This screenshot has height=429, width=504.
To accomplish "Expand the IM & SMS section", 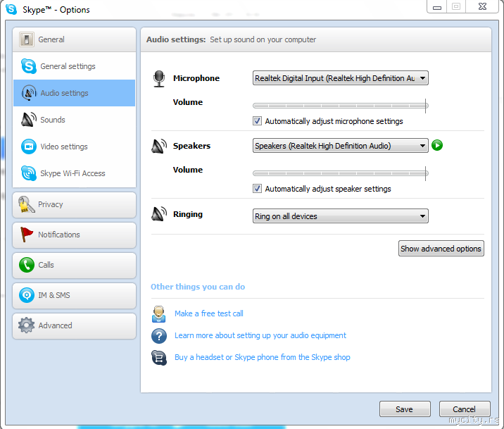I will [74, 295].
